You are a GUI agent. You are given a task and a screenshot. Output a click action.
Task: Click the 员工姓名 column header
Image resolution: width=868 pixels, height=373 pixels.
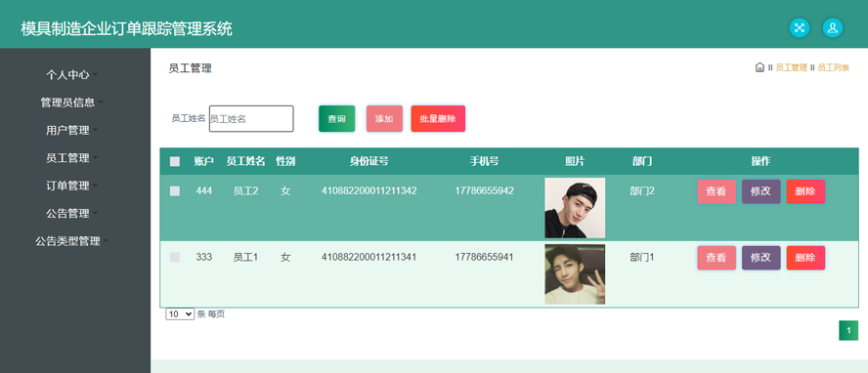[x=245, y=161]
